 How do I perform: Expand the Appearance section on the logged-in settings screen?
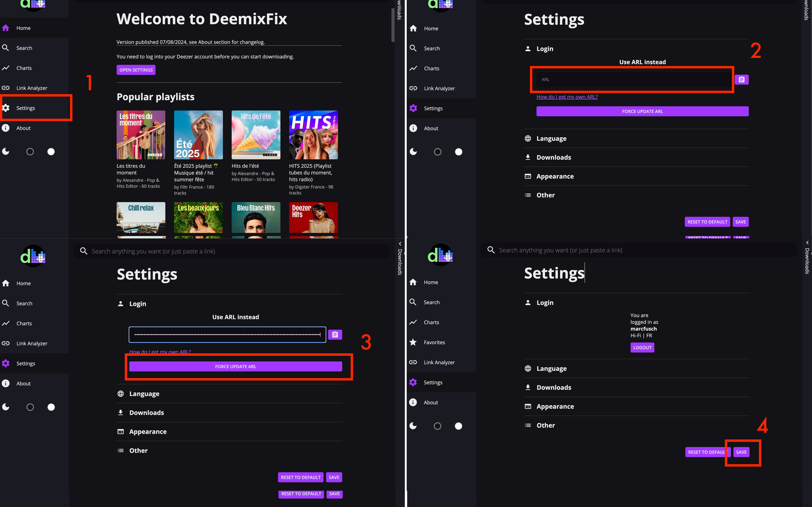[x=637, y=406]
